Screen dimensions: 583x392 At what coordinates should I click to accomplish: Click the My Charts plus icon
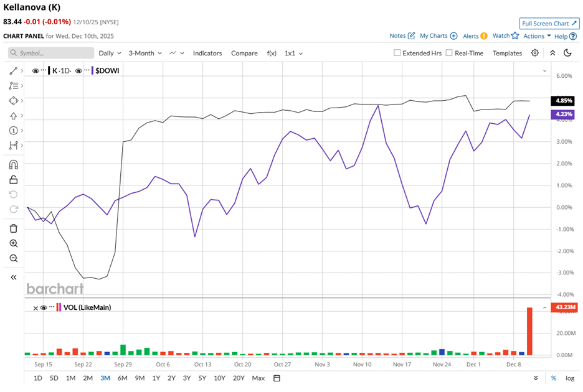(x=453, y=35)
